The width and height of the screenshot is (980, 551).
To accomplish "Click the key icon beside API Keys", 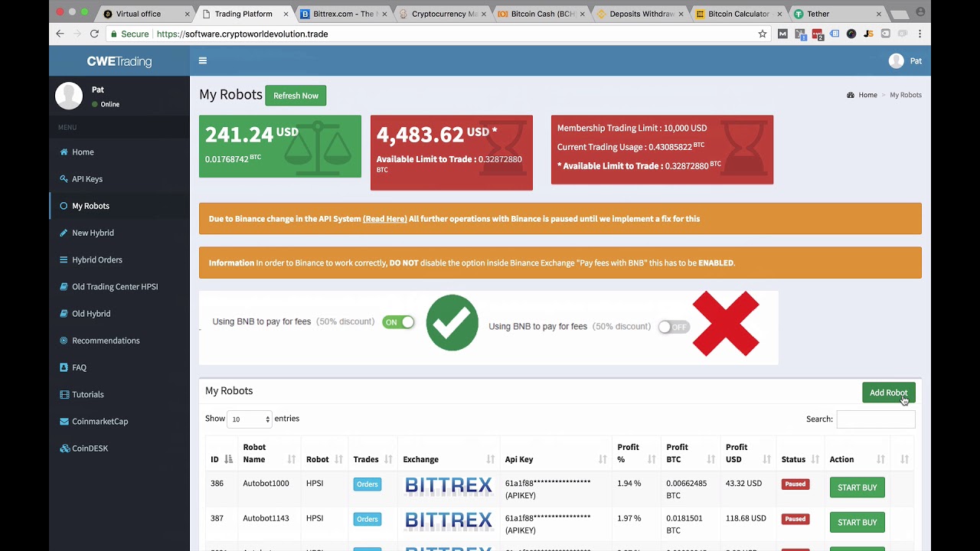I will tap(64, 179).
